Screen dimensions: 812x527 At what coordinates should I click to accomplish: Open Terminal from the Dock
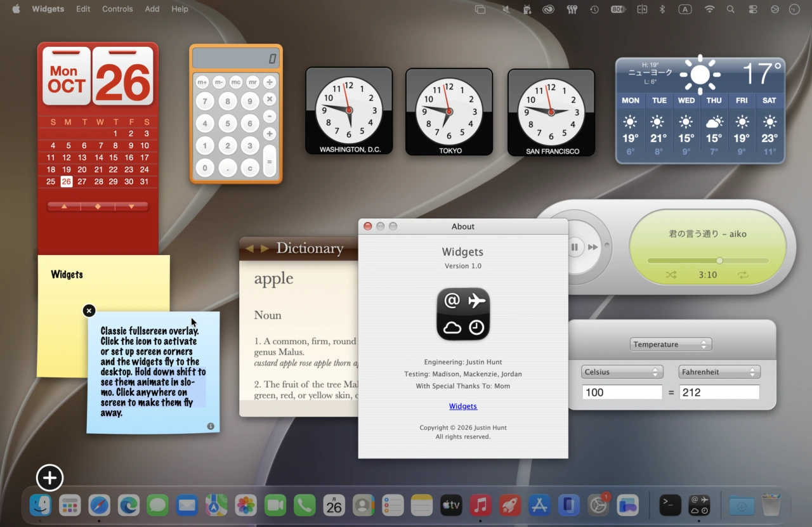pos(670,505)
